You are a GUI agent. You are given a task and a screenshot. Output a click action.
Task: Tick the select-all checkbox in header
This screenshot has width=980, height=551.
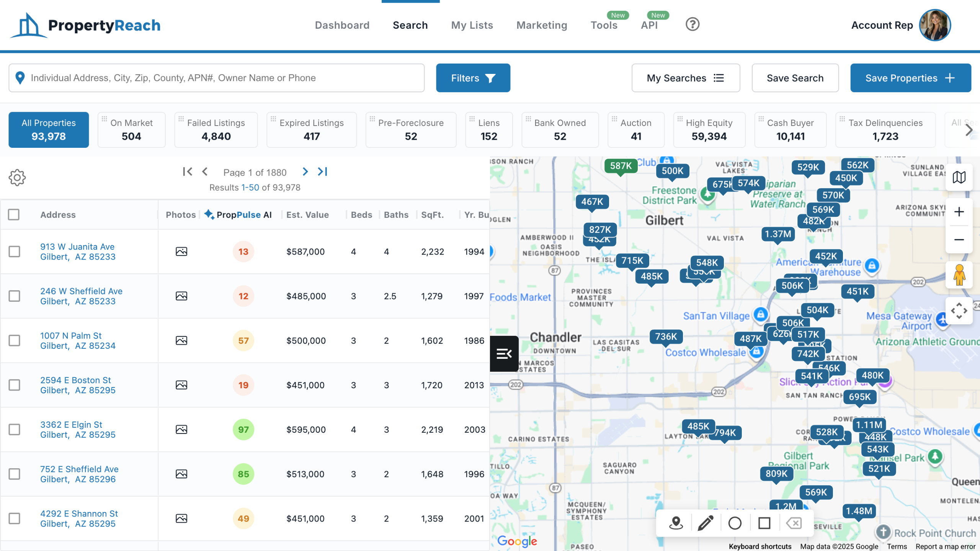(x=14, y=214)
